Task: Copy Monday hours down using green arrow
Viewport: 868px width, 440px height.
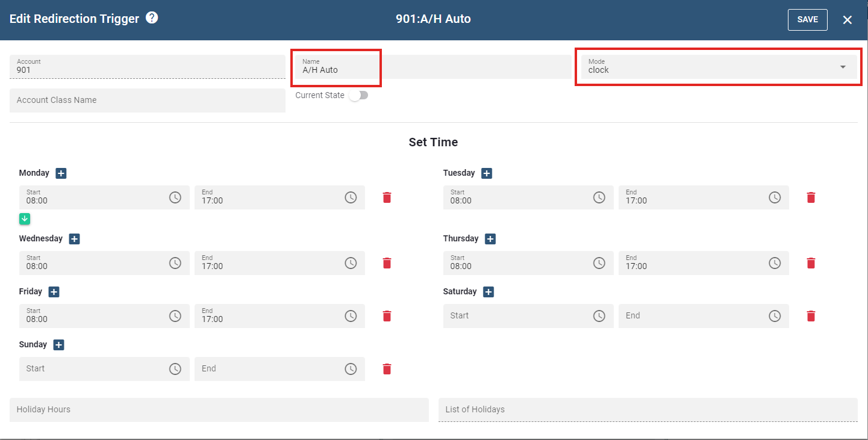Action: [25, 218]
